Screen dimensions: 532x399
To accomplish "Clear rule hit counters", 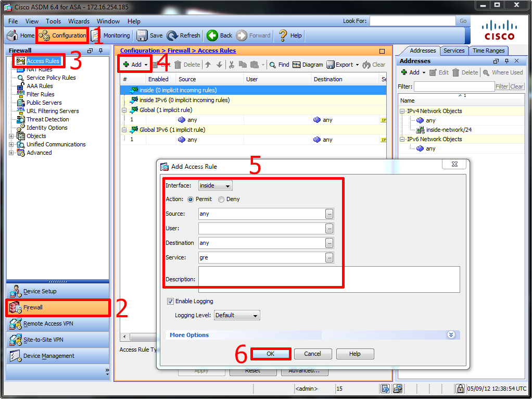I will point(374,65).
